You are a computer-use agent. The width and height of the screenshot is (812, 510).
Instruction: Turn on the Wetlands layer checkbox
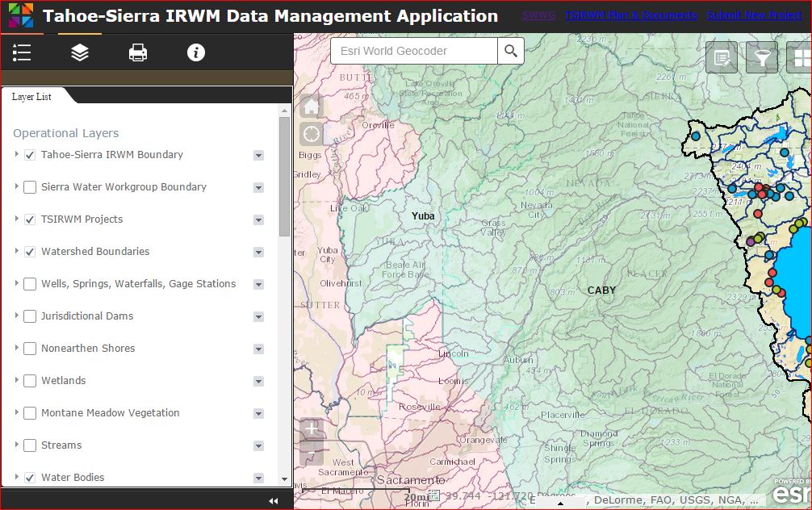tap(30, 381)
